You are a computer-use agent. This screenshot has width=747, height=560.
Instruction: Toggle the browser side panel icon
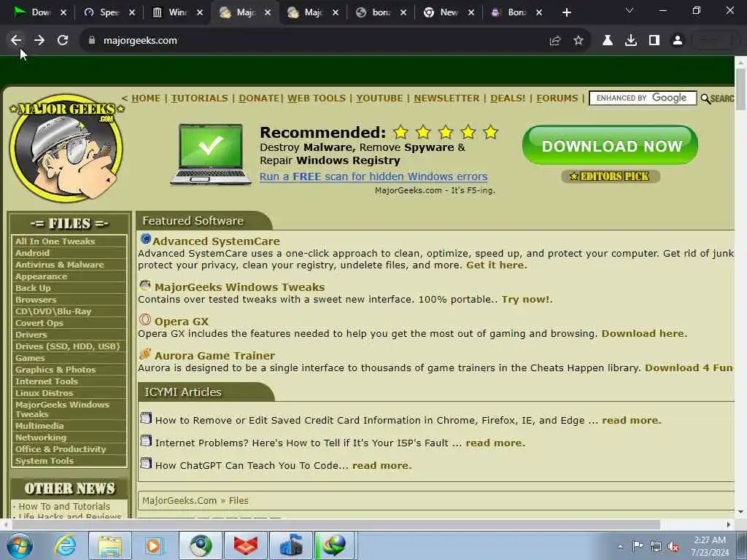coord(654,41)
